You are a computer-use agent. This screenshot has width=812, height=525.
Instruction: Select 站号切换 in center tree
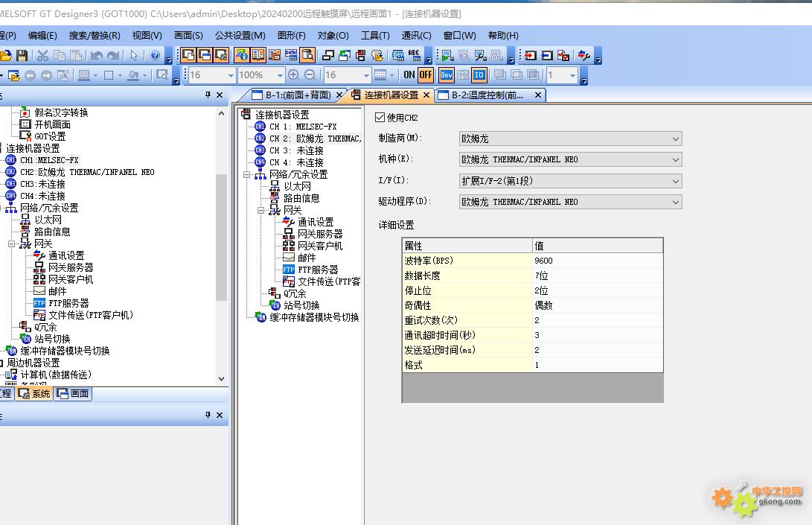tap(301, 305)
